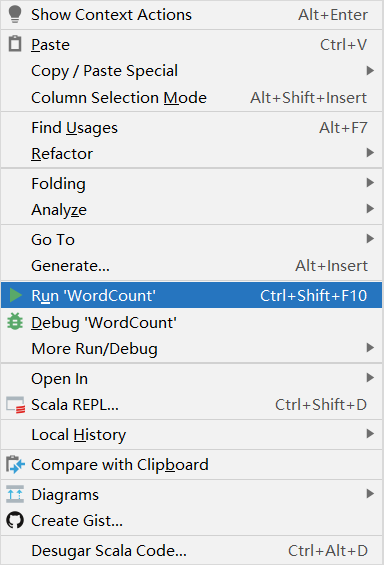Expand the Refactor submenu arrow
384x565 pixels.
(x=370, y=153)
